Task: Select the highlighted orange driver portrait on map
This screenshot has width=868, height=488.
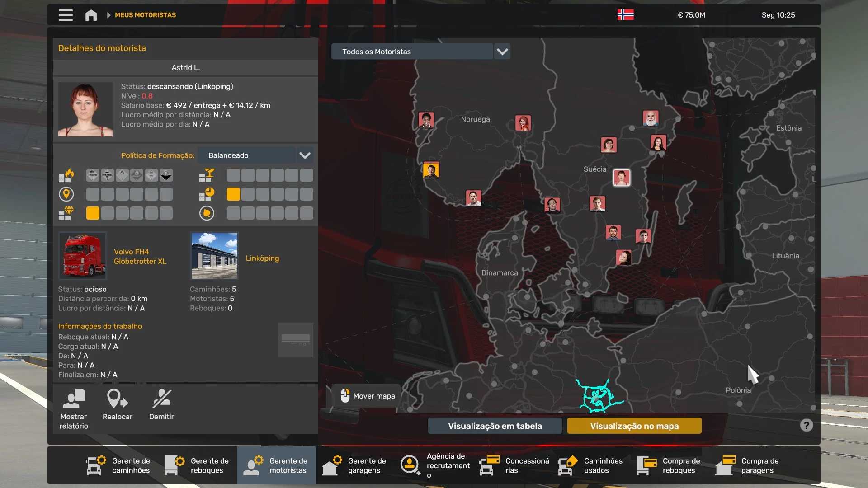Action: tap(431, 171)
